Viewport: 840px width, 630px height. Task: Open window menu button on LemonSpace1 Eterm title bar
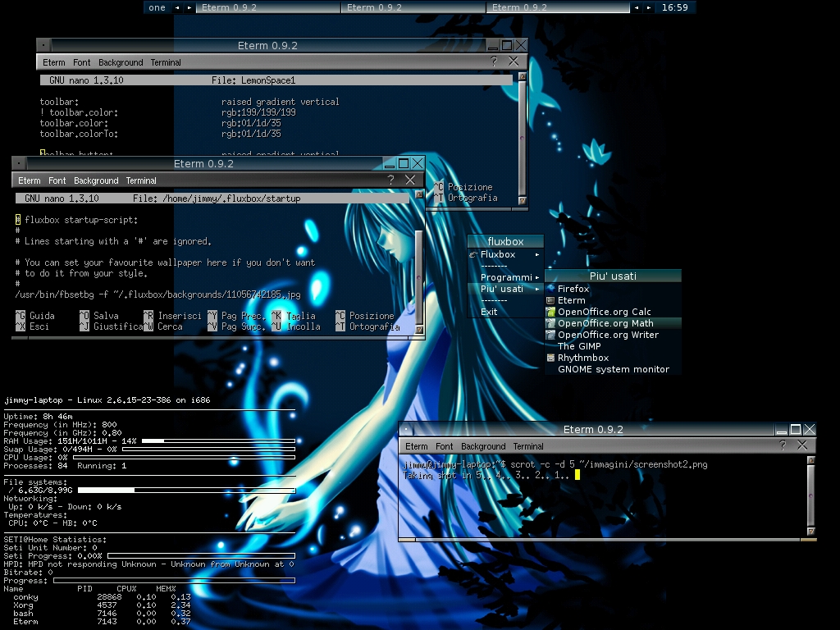click(43, 45)
